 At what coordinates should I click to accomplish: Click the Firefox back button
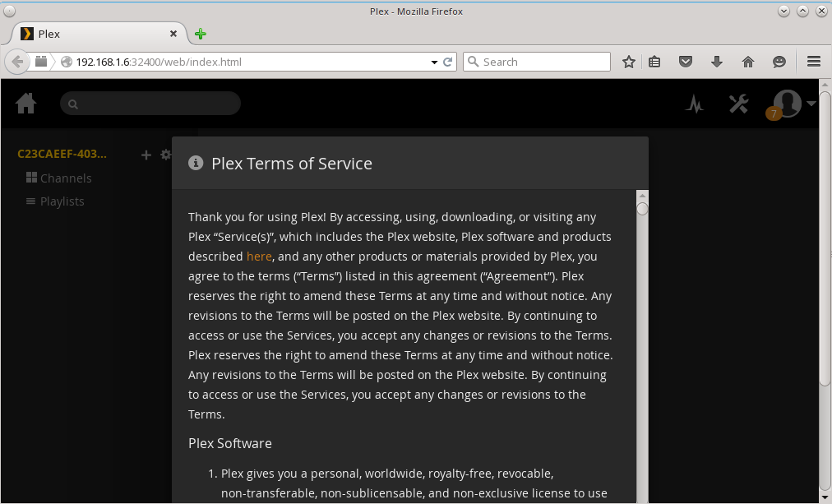pyautogui.click(x=17, y=62)
